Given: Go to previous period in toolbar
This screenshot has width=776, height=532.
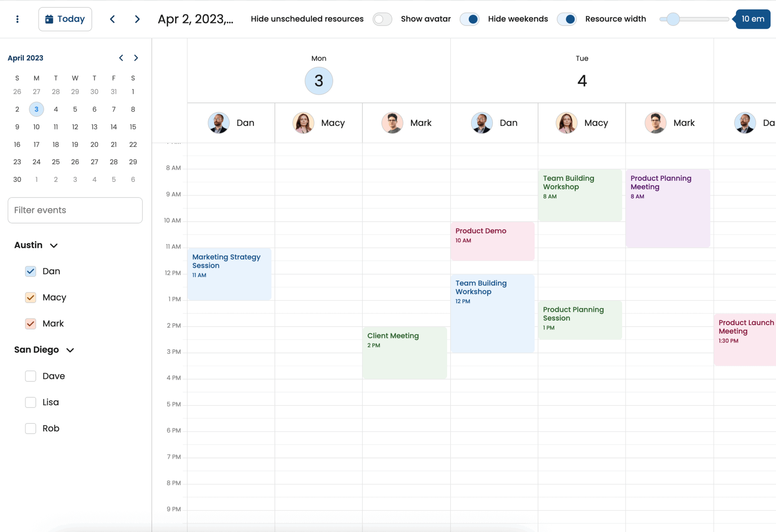Looking at the screenshot, I should (113, 19).
